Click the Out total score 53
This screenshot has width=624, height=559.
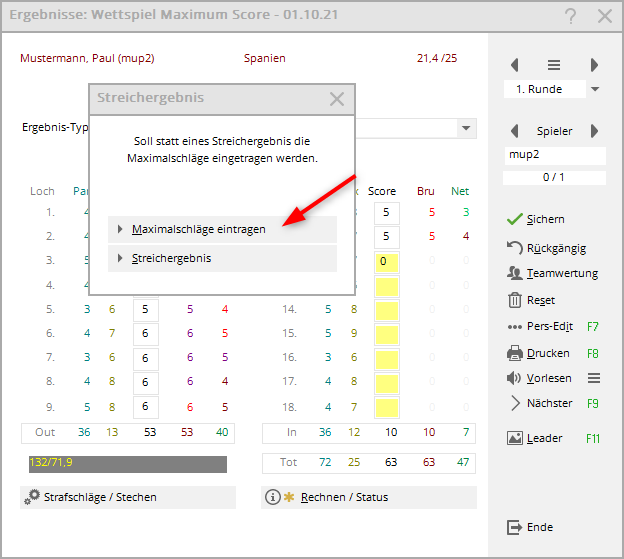[150, 433]
